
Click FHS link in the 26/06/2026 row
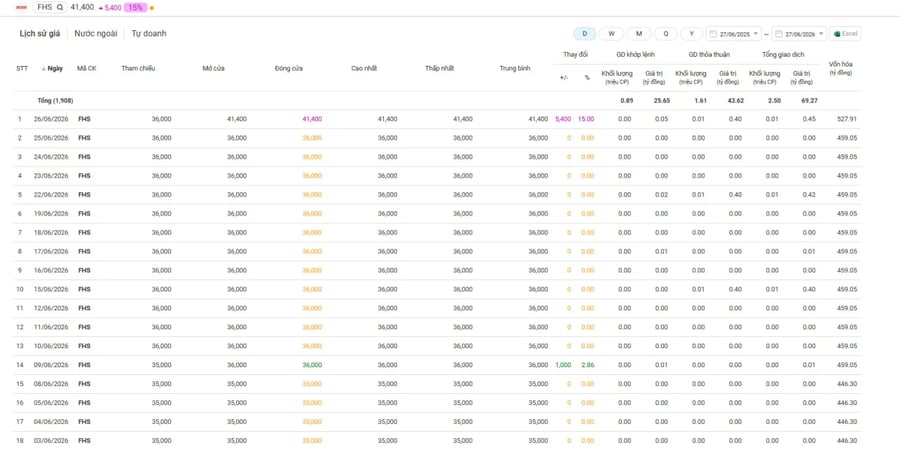84,119
